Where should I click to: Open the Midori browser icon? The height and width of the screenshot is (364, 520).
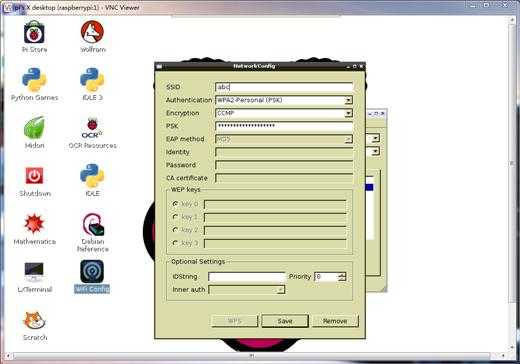pos(34,132)
